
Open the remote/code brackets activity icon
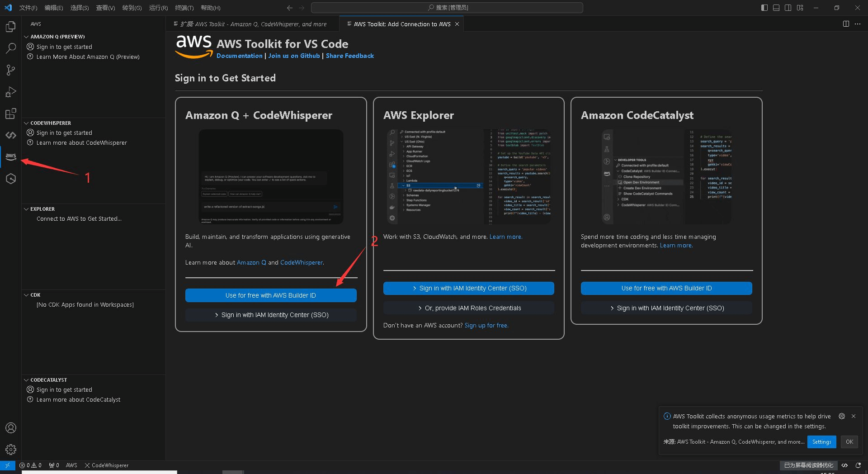coord(11,135)
